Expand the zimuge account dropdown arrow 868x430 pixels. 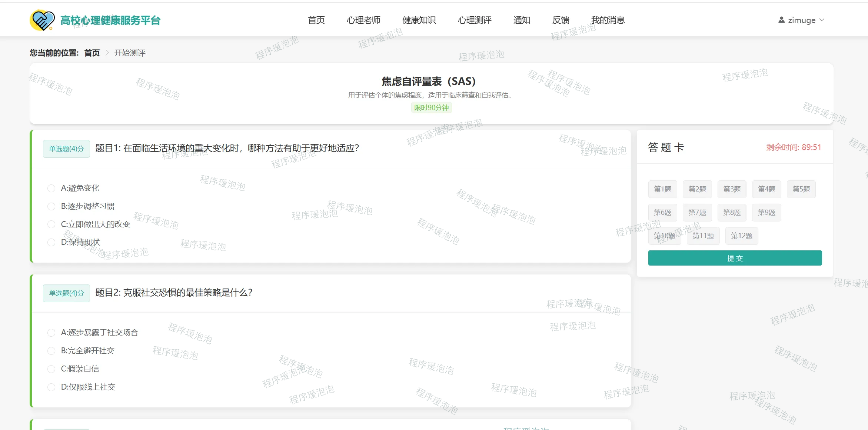(822, 20)
